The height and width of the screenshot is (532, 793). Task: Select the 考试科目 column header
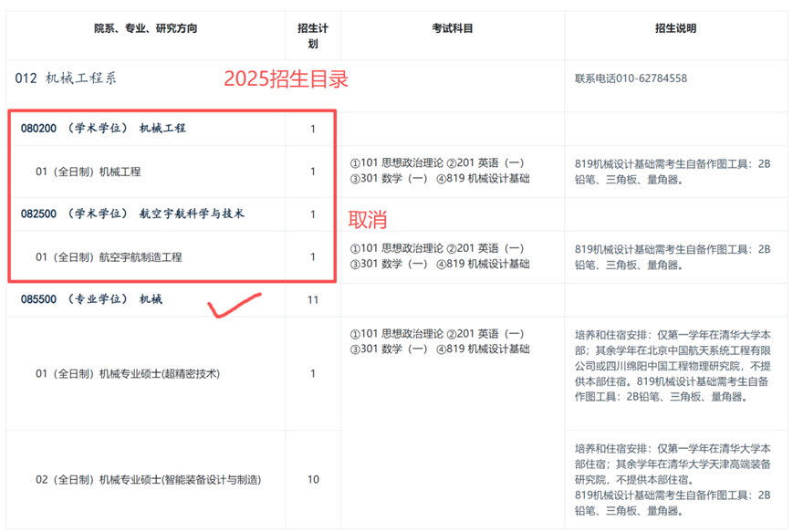click(452, 29)
